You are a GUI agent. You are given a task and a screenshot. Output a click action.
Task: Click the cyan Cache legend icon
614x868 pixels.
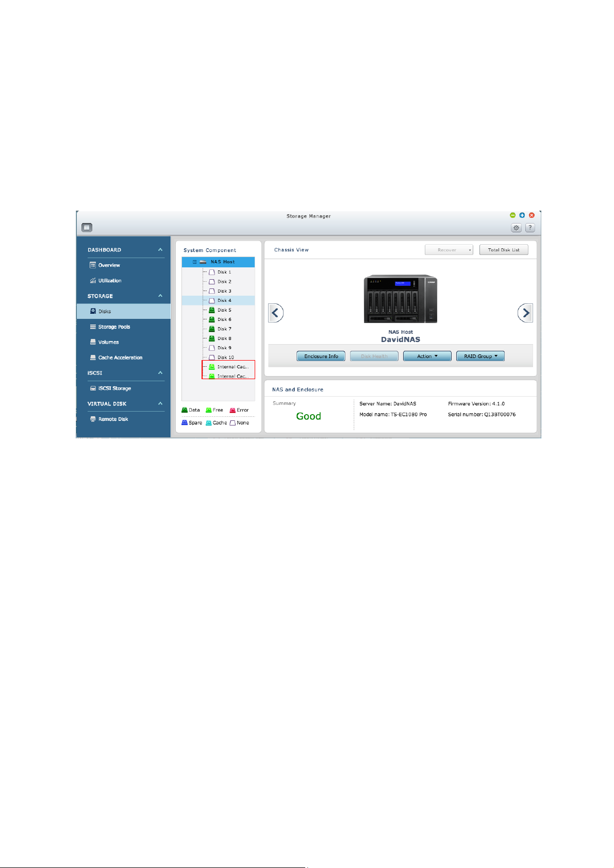(x=209, y=422)
